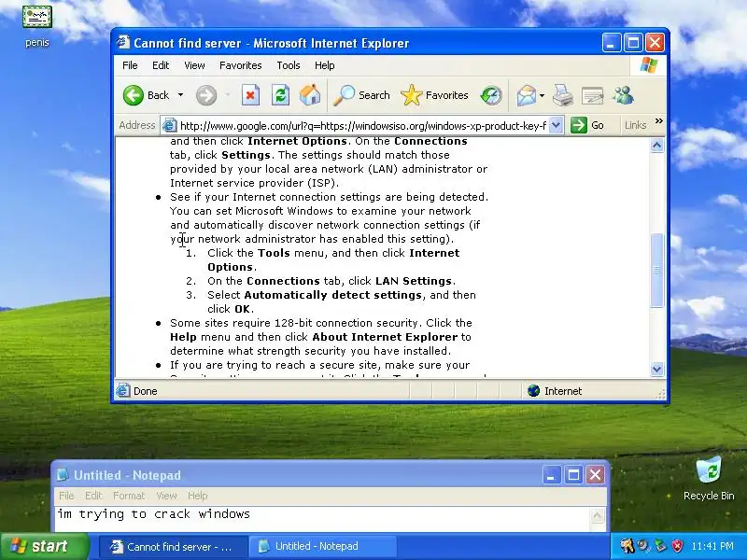Click the green Go button
747x560 pixels.
coord(587,125)
